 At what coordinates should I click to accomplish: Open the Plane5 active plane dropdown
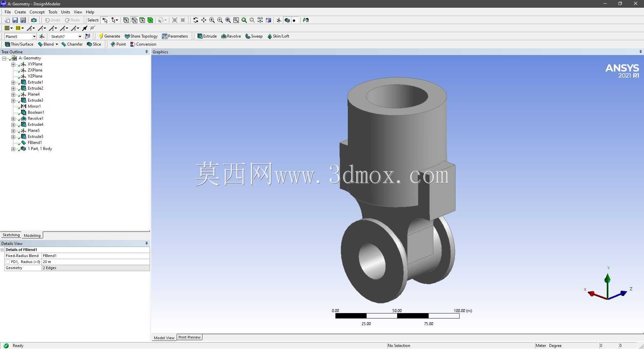coord(34,36)
